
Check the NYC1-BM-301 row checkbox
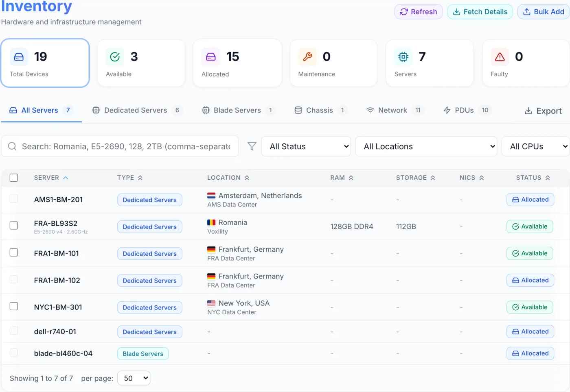[14, 306]
